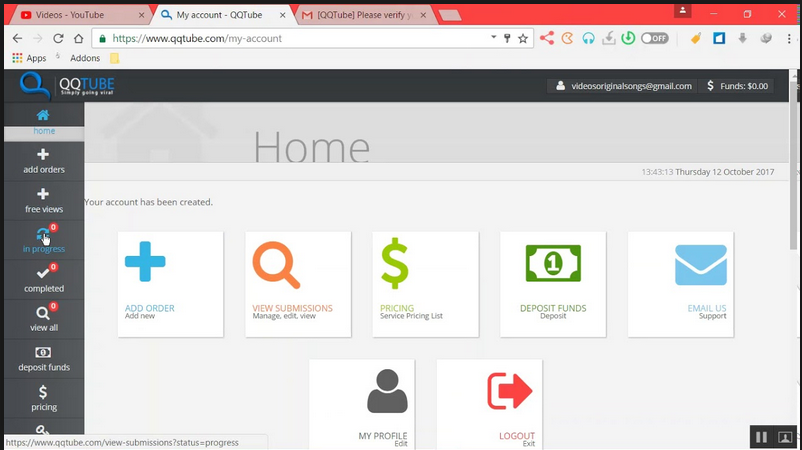Click account email videosoriginalsongs@gmail.com
The height and width of the screenshot is (450, 802).
click(x=623, y=86)
